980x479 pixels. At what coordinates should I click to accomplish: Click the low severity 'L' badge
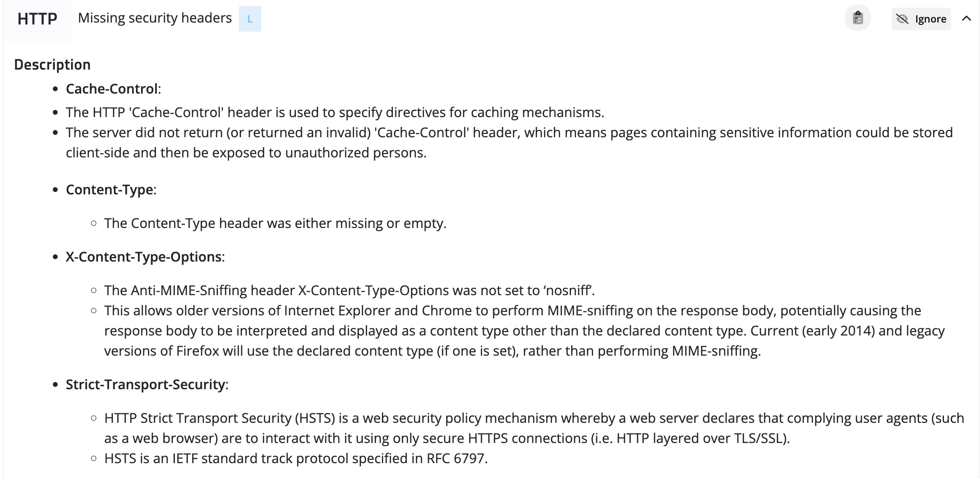coord(250,19)
